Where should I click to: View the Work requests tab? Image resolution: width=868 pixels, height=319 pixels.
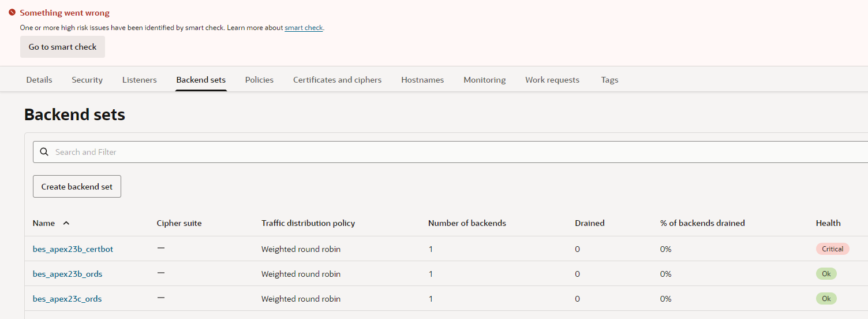[x=552, y=80]
